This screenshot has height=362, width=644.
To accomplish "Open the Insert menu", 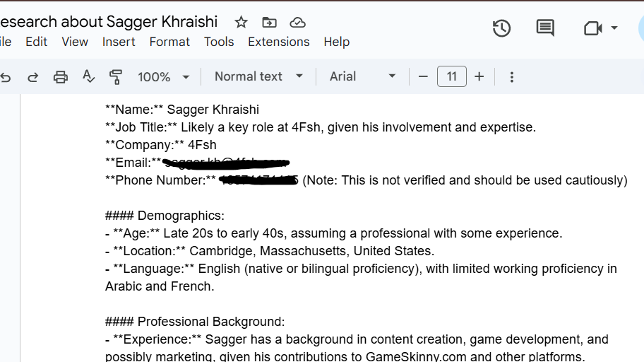I will coord(119,42).
